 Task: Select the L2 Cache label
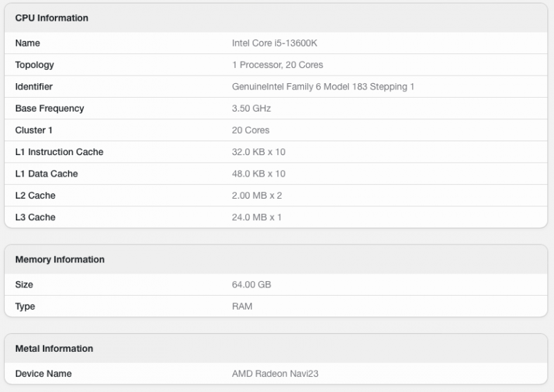[x=35, y=195]
